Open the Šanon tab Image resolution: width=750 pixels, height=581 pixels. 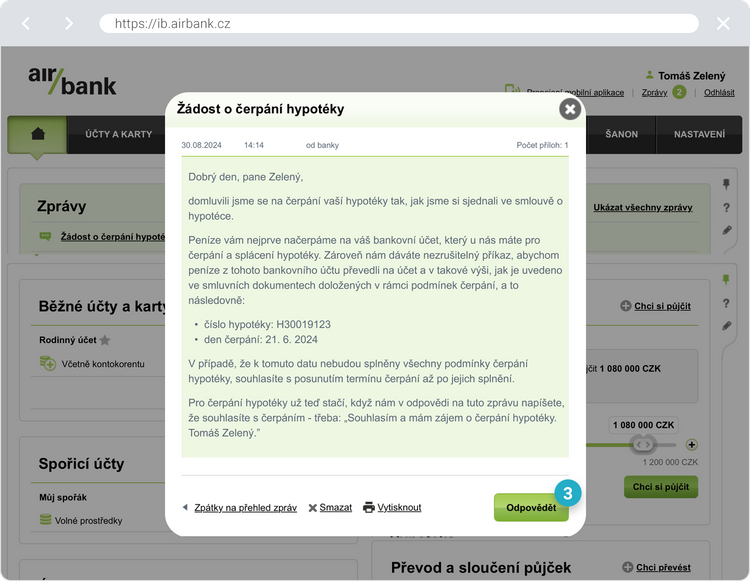[621, 134]
